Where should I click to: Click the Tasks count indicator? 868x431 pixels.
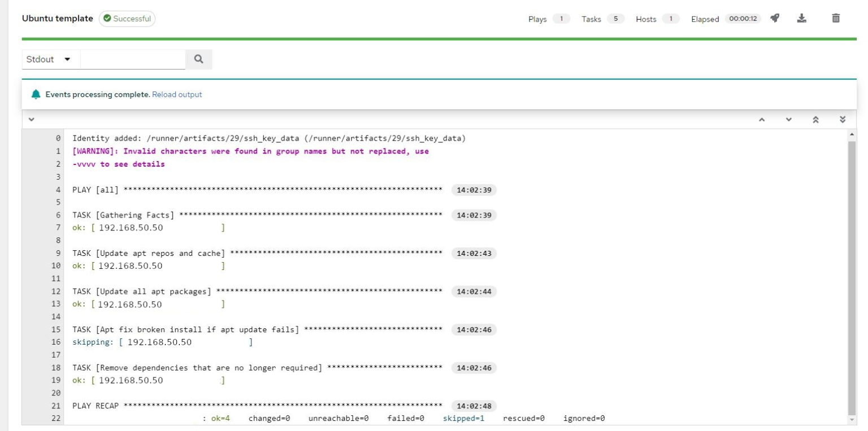tap(616, 19)
